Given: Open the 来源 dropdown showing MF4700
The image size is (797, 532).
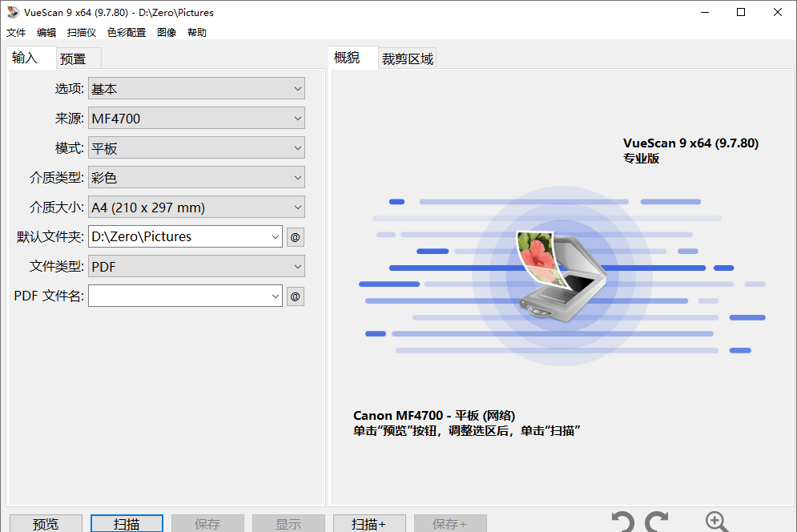Looking at the screenshot, I should [x=197, y=118].
